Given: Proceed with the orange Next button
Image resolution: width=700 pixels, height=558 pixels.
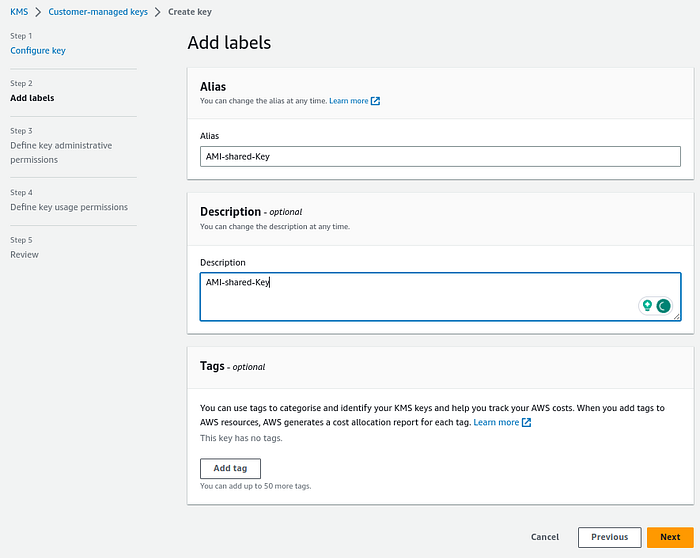Looking at the screenshot, I should click(670, 537).
